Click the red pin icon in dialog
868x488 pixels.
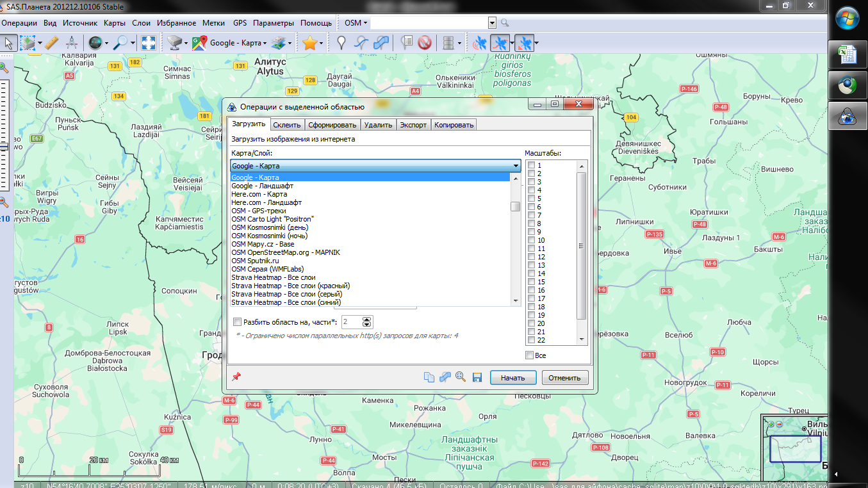[x=236, y=377]
